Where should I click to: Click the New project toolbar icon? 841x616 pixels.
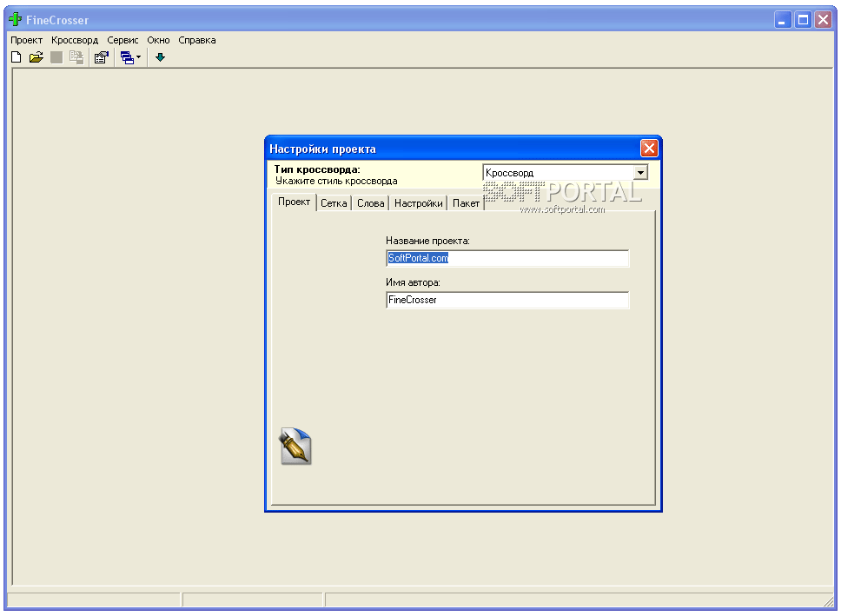coord(17,56)
